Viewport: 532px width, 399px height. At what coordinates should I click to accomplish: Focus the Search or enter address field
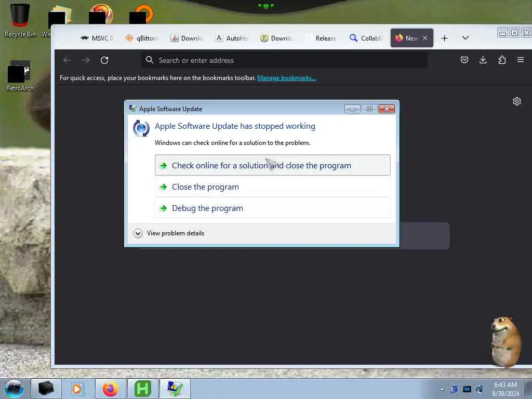[284, 60]
